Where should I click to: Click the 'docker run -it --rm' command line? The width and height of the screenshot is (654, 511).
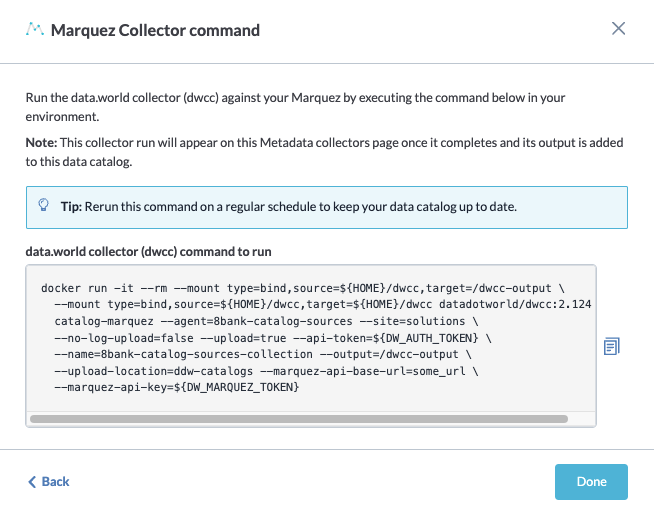click(302, 288)
